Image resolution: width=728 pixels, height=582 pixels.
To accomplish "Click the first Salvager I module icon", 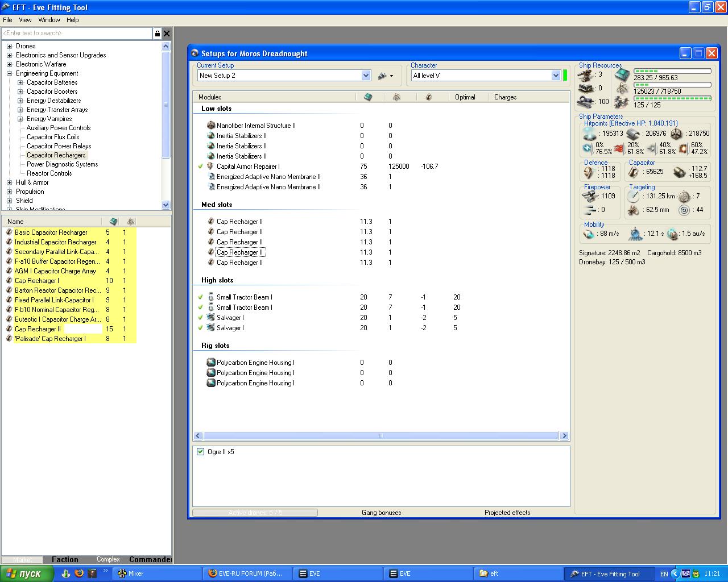I will coord(210,318).
